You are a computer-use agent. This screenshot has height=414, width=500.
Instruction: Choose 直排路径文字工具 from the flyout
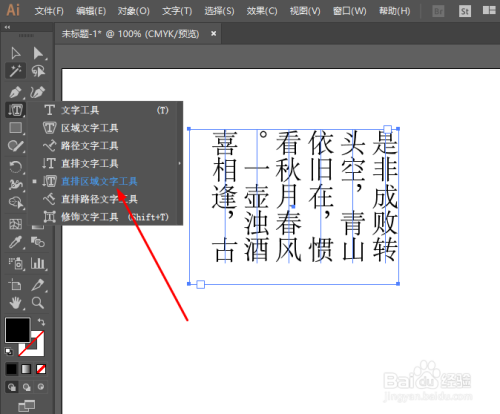point(105,199)
